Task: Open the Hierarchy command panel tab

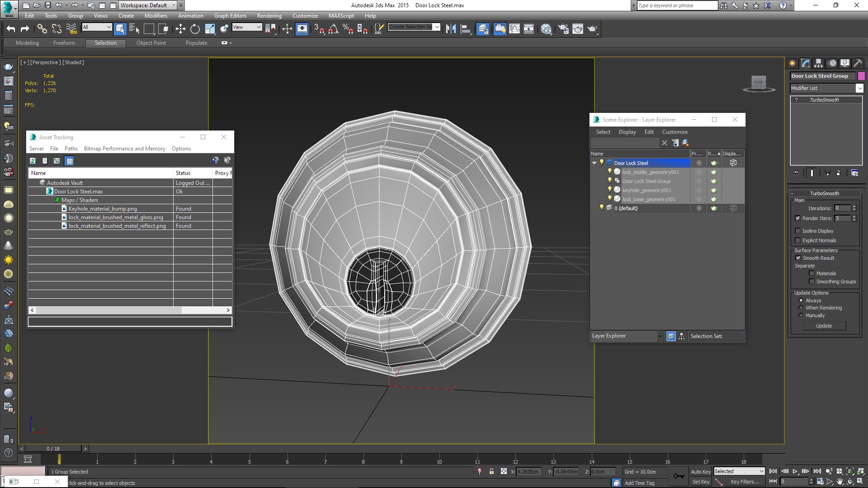Action: point(819,63)
